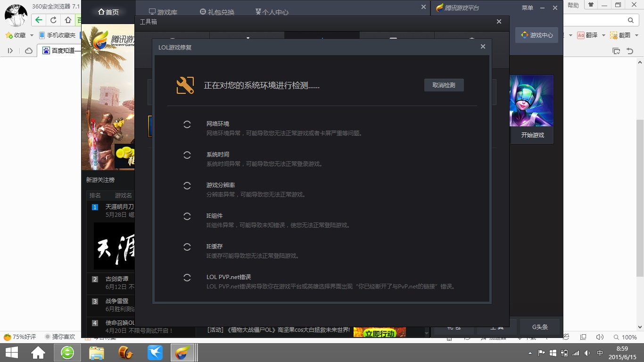Switch to the 首页 tab in Tencent platform
The height and width of the screenshot is (362, 644).
pos(108,12)
